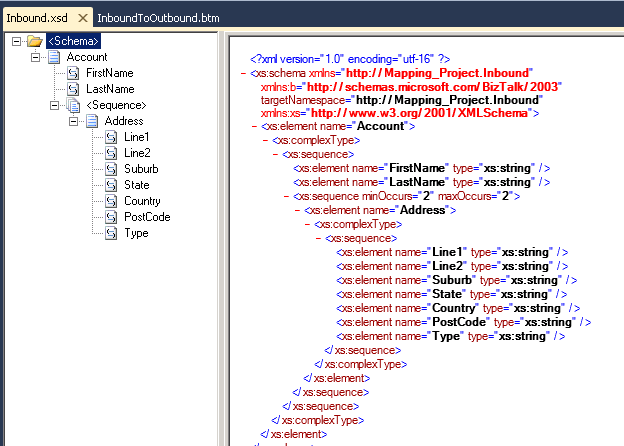Screen dimensions: 624x446
Task: Click the Sequence group node icon
Action: 73,105
